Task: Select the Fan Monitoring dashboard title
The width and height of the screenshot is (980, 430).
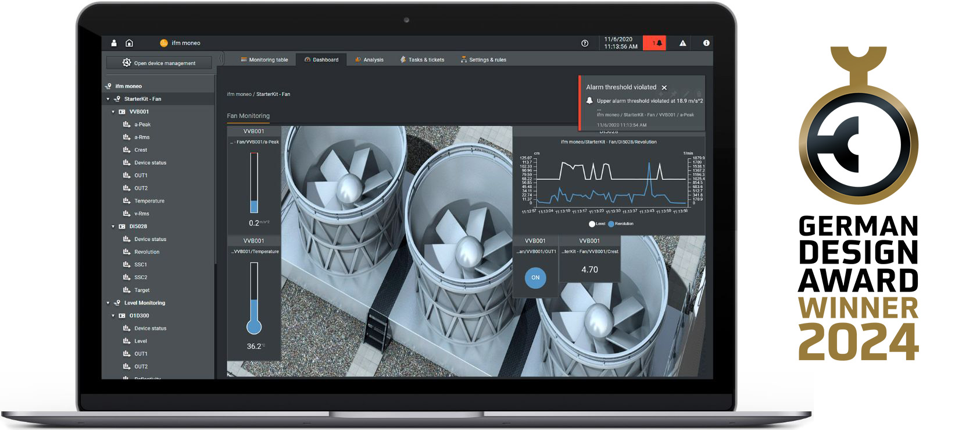Action: coord(248,116)
